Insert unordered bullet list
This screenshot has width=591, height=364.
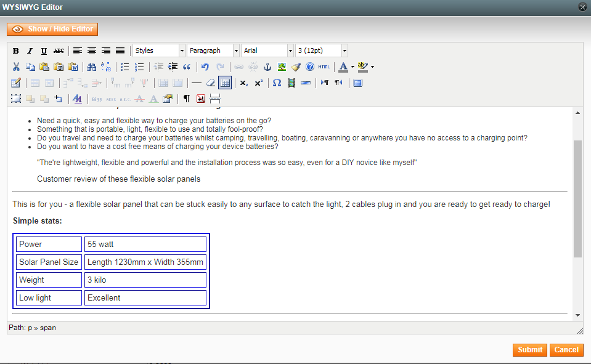[125, 67]
